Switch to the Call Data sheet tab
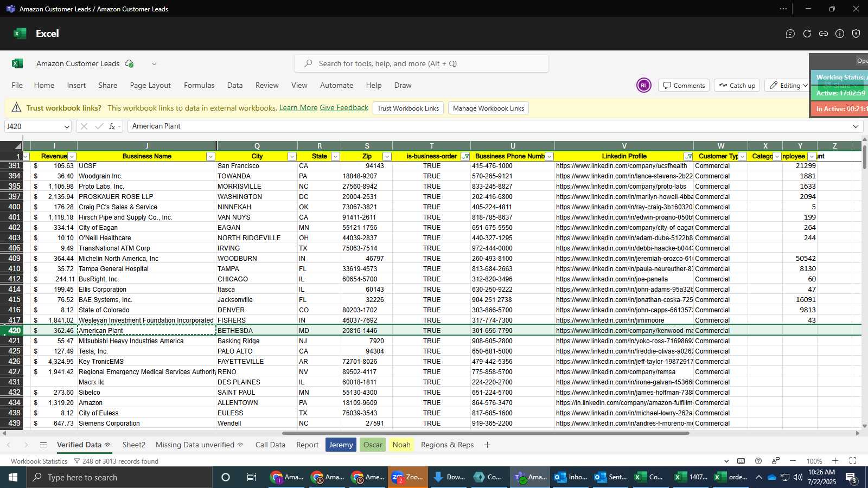The width and height of the screenshot is (868, 488). click(270, 445)
